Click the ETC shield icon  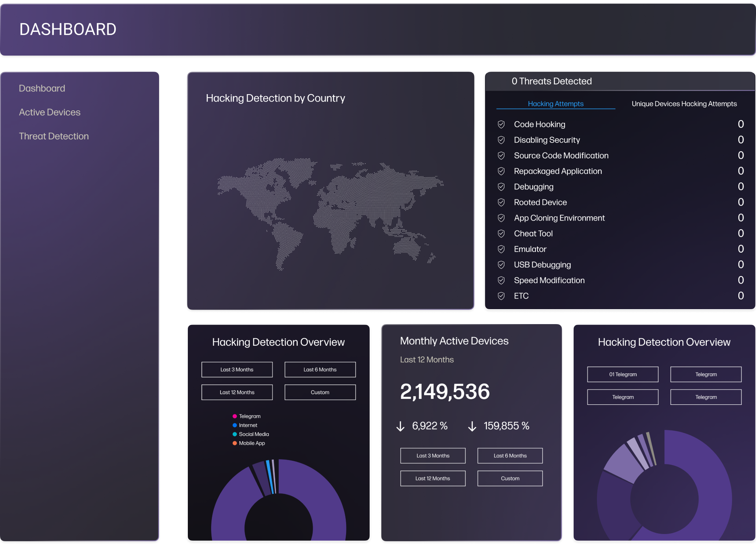tap(502, 296)
